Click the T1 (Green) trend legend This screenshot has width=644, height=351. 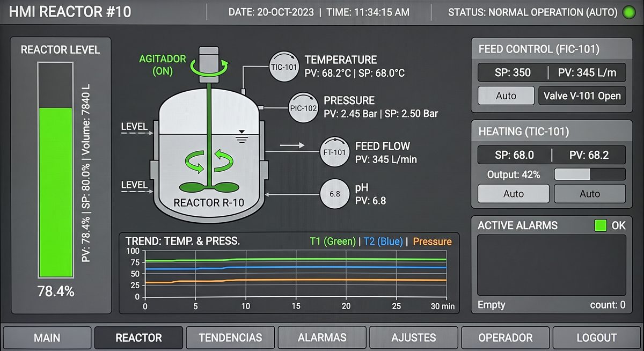point(333,242)
